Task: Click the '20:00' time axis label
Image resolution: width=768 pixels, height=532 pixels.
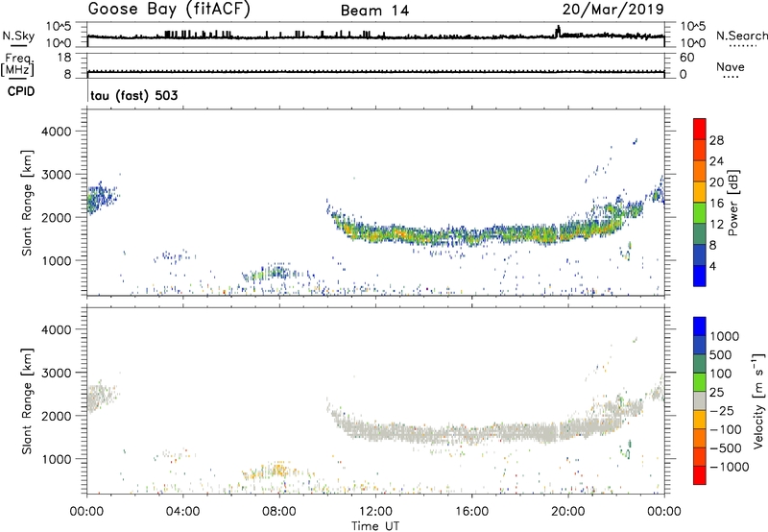Action: (567, 512)
